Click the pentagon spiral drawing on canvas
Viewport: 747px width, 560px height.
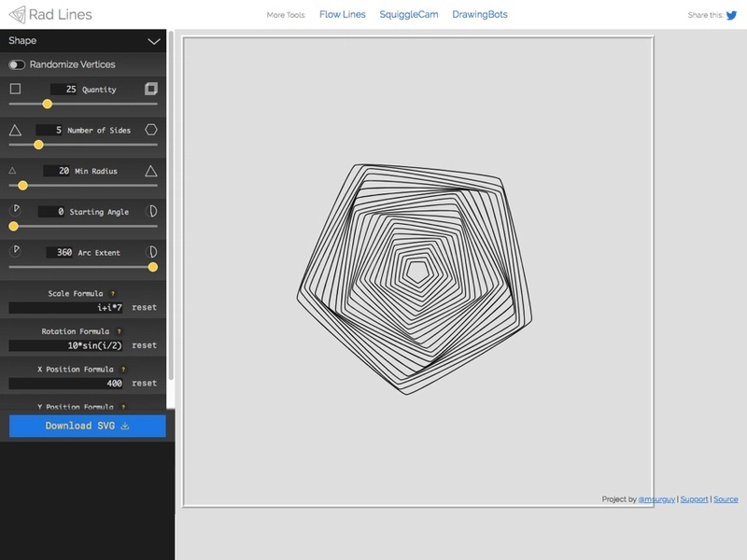tap(415, 279)
